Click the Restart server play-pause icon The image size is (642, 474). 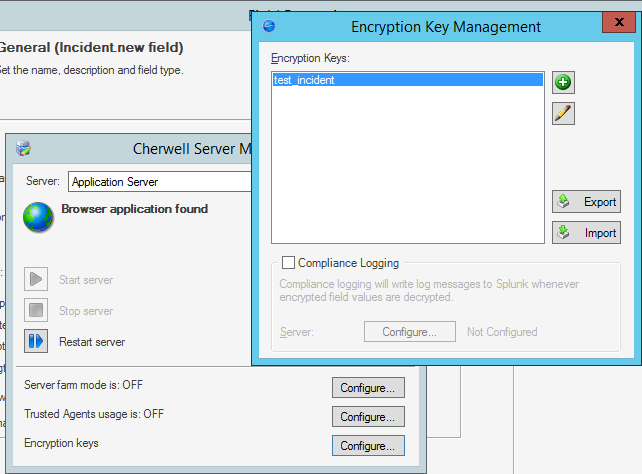pyautogui.click(x=36, y=342)
